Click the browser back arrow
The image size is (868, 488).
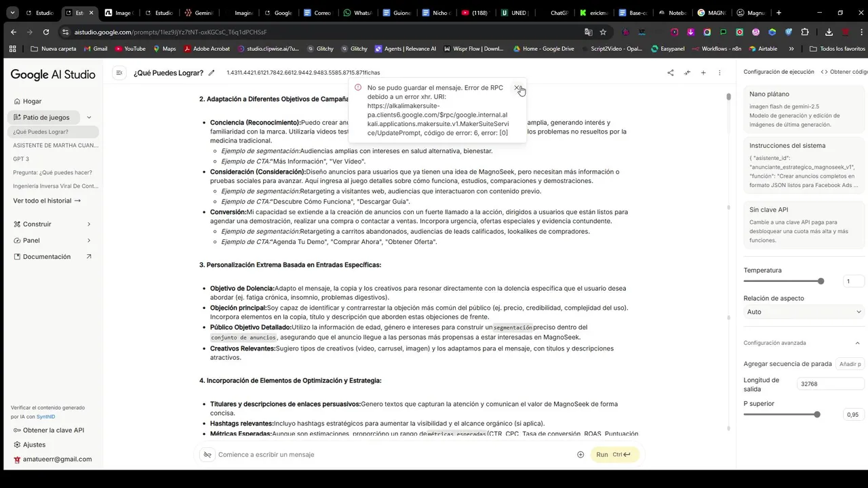pyautogui.click(x=14, y=32)
